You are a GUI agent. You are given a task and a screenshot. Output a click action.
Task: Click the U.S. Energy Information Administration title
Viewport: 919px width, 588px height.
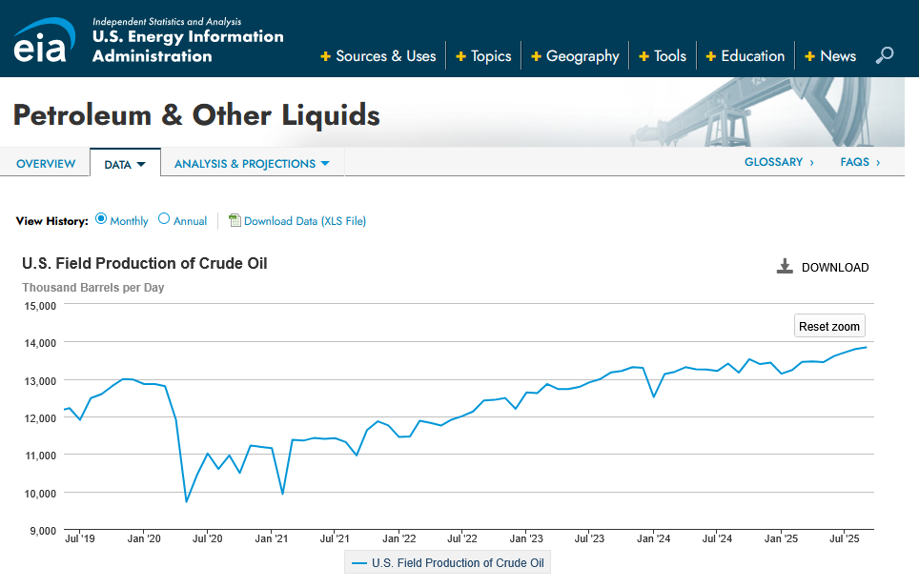pos(188,47)
